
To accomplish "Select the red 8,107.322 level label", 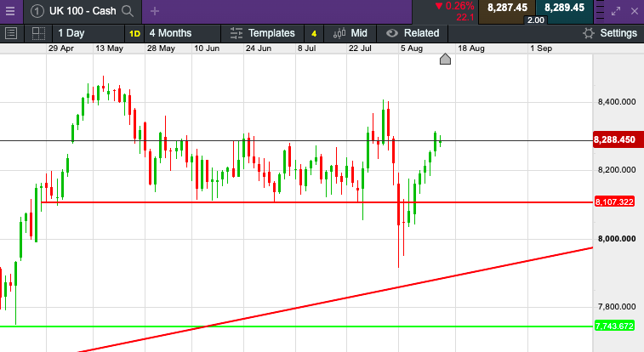I will point(614,202).
